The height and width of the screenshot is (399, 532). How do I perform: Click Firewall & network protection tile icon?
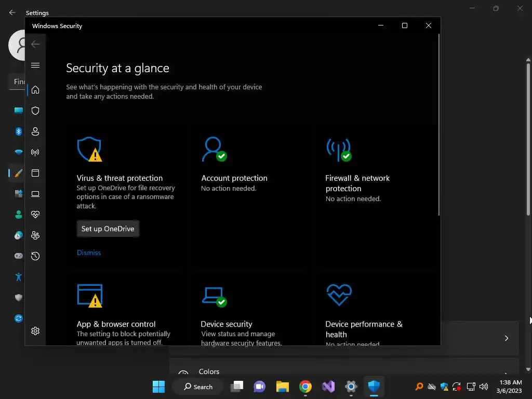(339, 149)
